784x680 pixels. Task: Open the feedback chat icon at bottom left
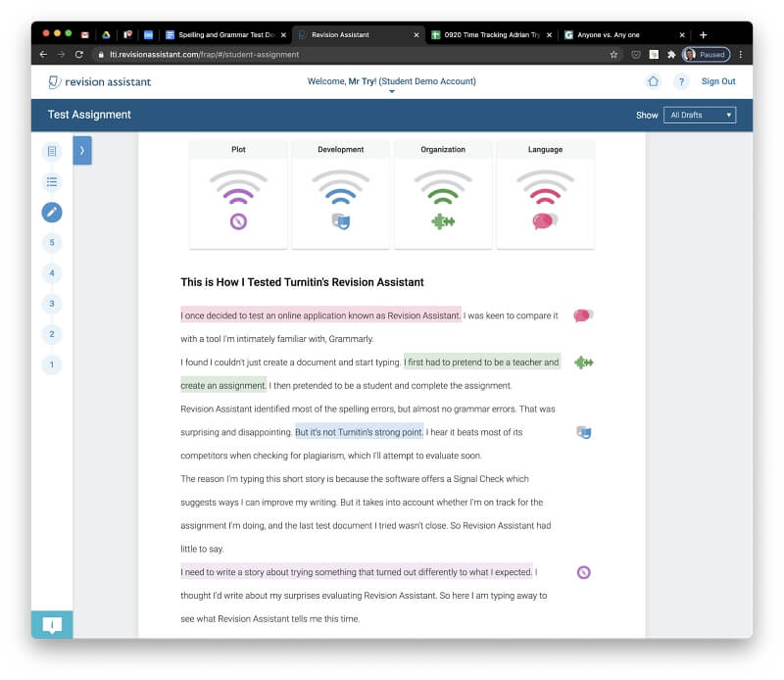click(x=52, y=624)
